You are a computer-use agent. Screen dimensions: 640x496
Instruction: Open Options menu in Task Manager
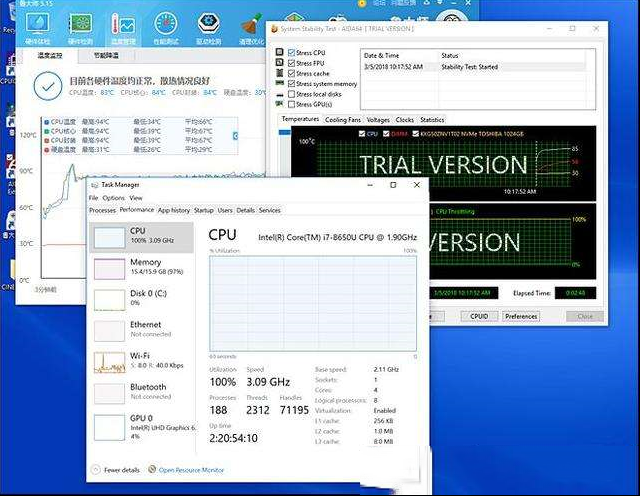point(113,198)
